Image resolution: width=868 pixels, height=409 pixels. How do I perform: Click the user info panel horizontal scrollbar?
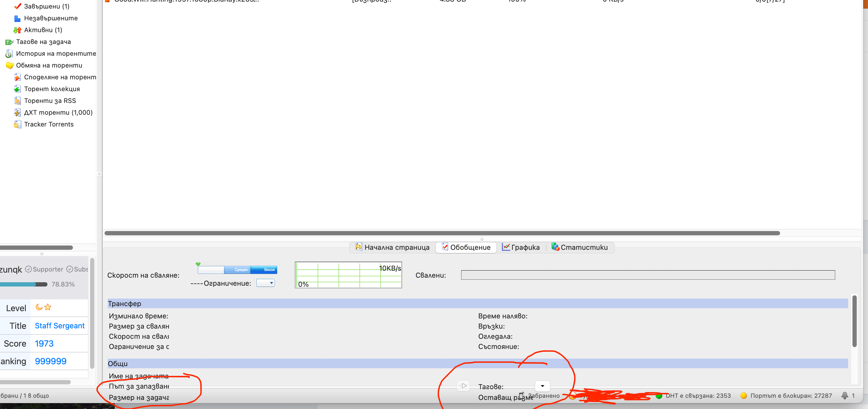pyautogui.click(x=35, y=382)
